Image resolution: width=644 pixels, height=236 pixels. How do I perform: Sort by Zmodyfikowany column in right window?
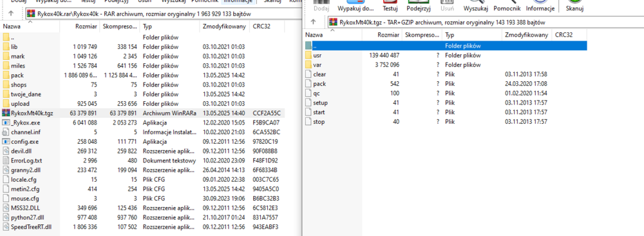[527, 35]
